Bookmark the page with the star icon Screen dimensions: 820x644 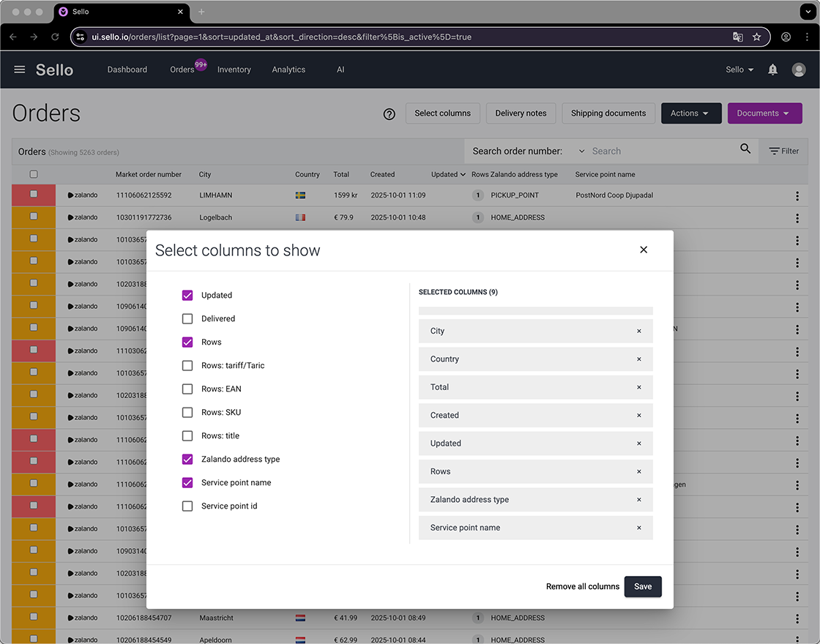pyautogui.click(x=757, y=36)
